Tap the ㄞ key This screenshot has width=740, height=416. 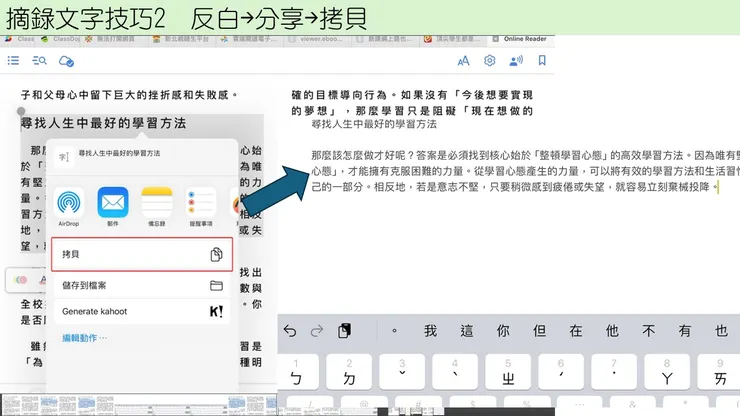click(x=719, y=372)
